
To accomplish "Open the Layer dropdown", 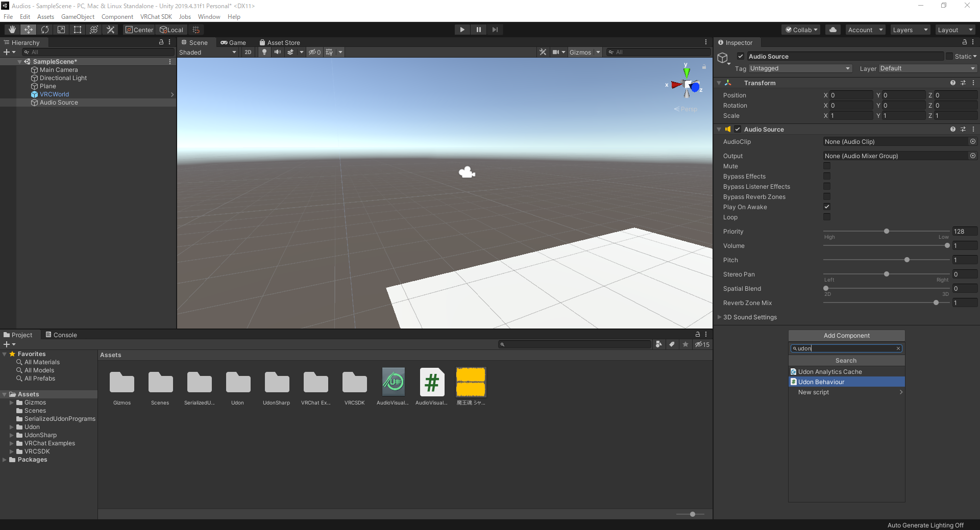I will (927, 68).
